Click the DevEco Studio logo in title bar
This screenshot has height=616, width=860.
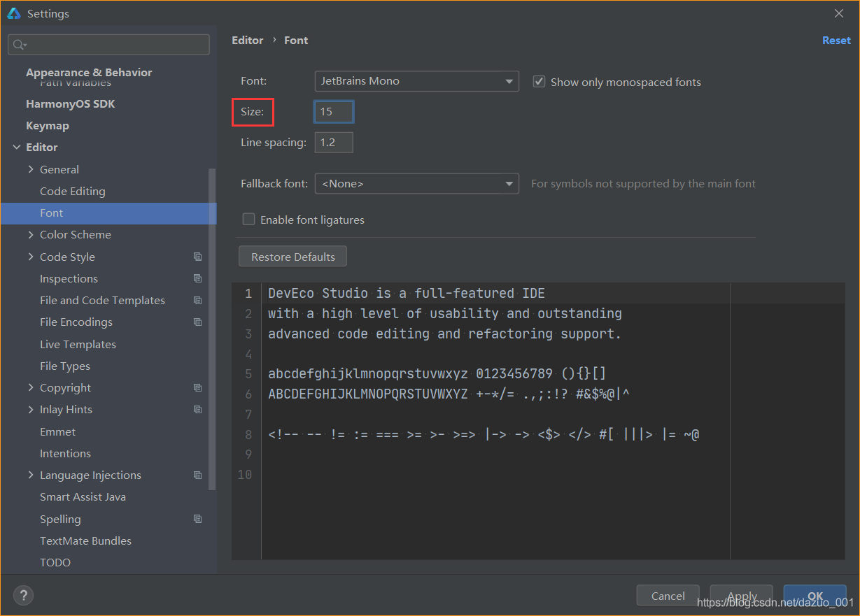(14, 13)
